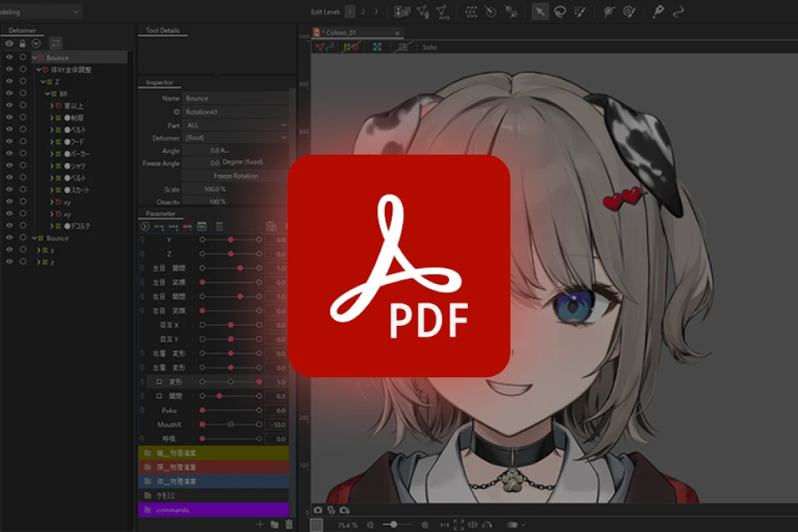
Task: Click the MouthX parameter slider
Action: pyautogui.click(x=230, y=424)
